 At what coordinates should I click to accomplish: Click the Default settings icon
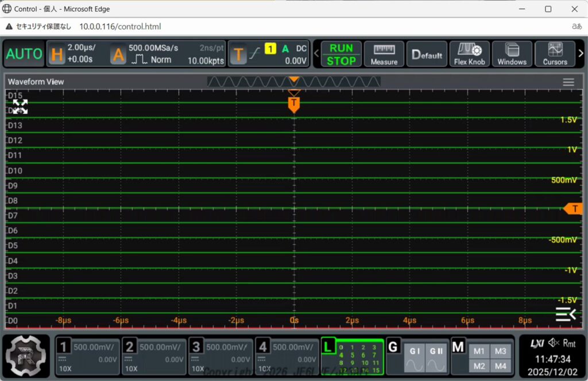pyautogui.click(x=427, y=54)
